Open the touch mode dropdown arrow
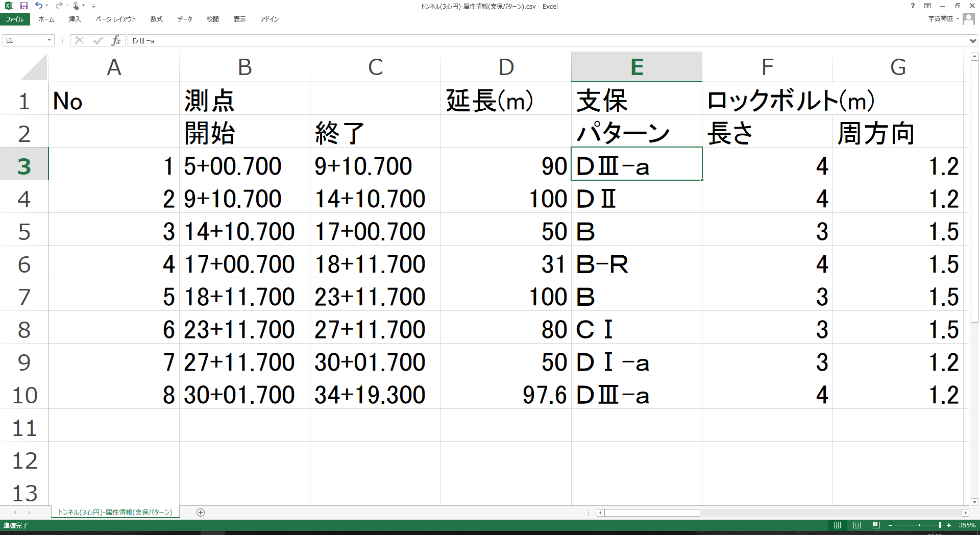 pos(83,6)
